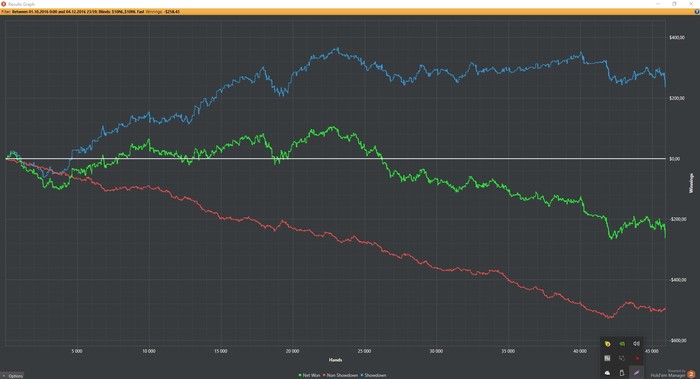Click the Results Graph window title
Screen dimensions: 700x379
tap(21, 4)
